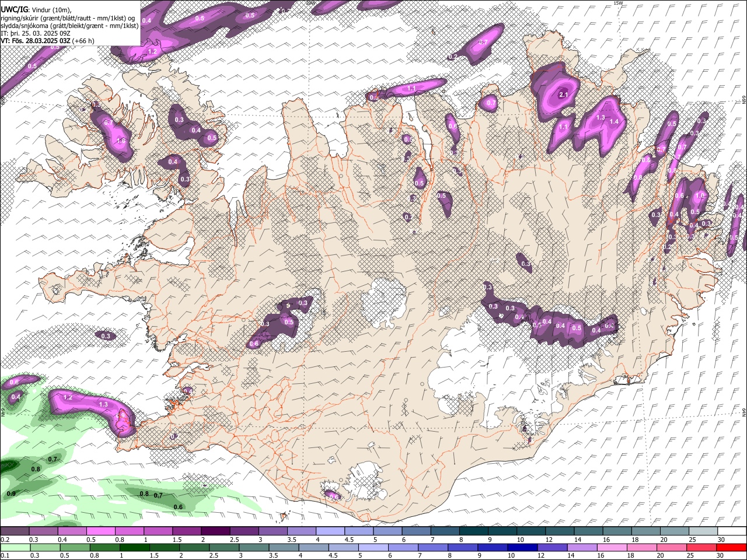Click the dark purple 0.2 swatch starting upper legend
This screenshot has width=747, height=560.
tap(15, 531)
